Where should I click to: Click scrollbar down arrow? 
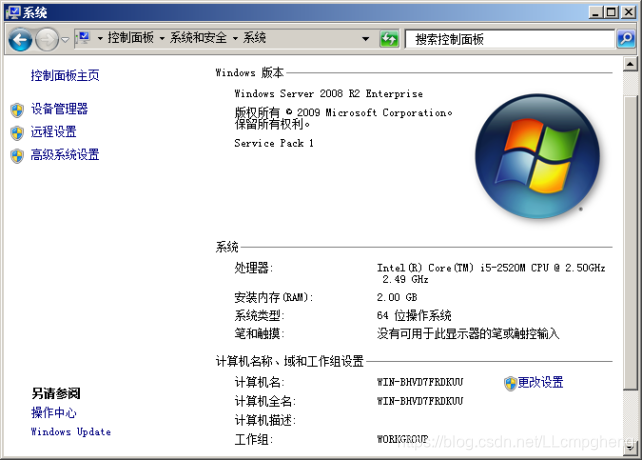click(x=630, y=448)
